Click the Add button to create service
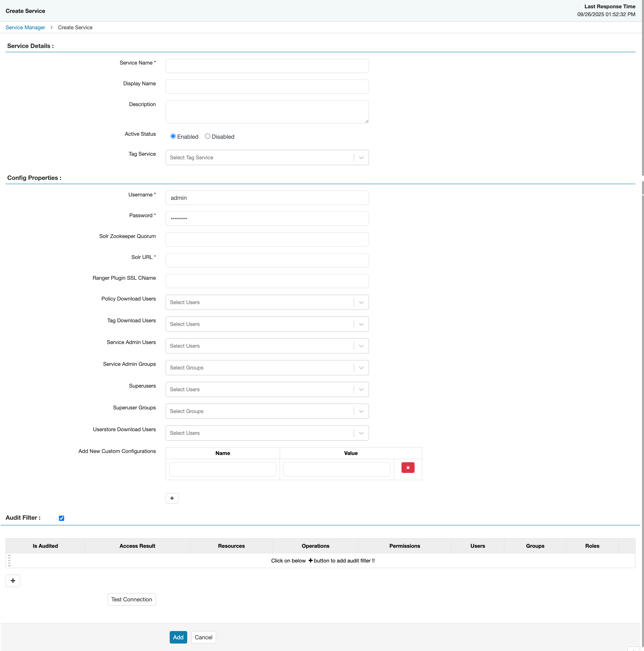644x651 pixels. pos(178,637)
